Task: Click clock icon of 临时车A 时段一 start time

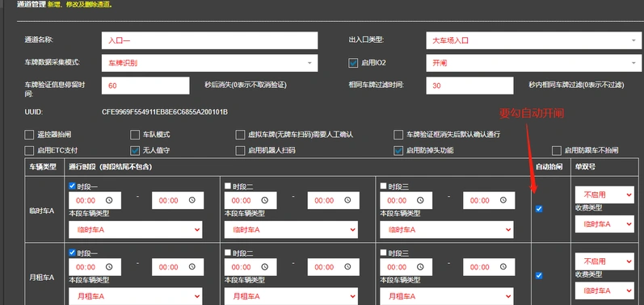Action: (109, 200)
